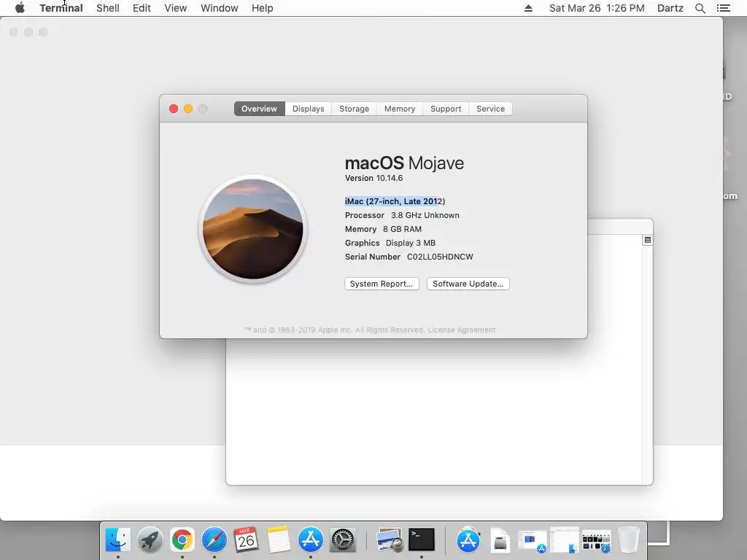Open App Store icon left of System Preferences
Screen dimensions: 747x560
pos(311,540)
